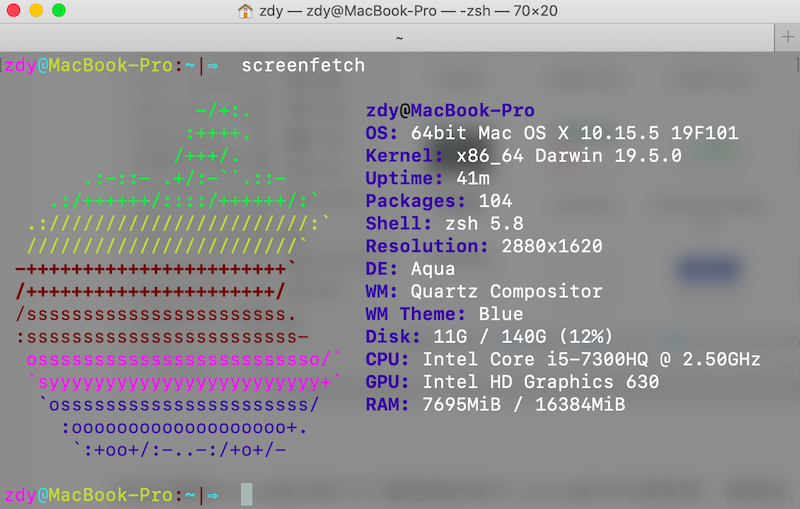800x509 pixels.
Task: Click the Resolution value '2880x1620'
Action: pos(552,246)
